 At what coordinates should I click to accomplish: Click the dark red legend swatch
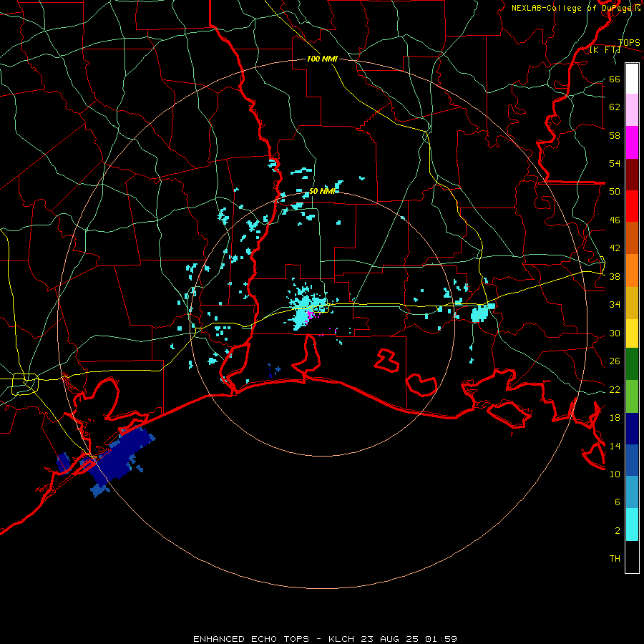click(632, 174)
